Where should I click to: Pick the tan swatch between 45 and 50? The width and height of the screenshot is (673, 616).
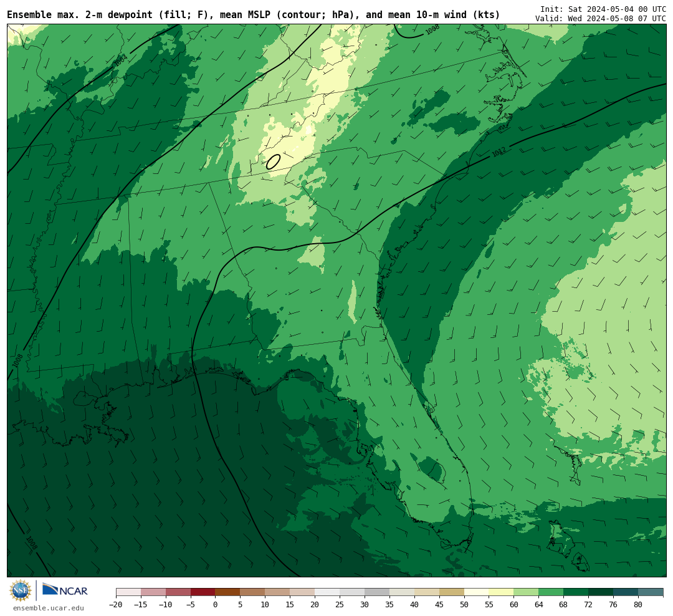click(452, 592)
